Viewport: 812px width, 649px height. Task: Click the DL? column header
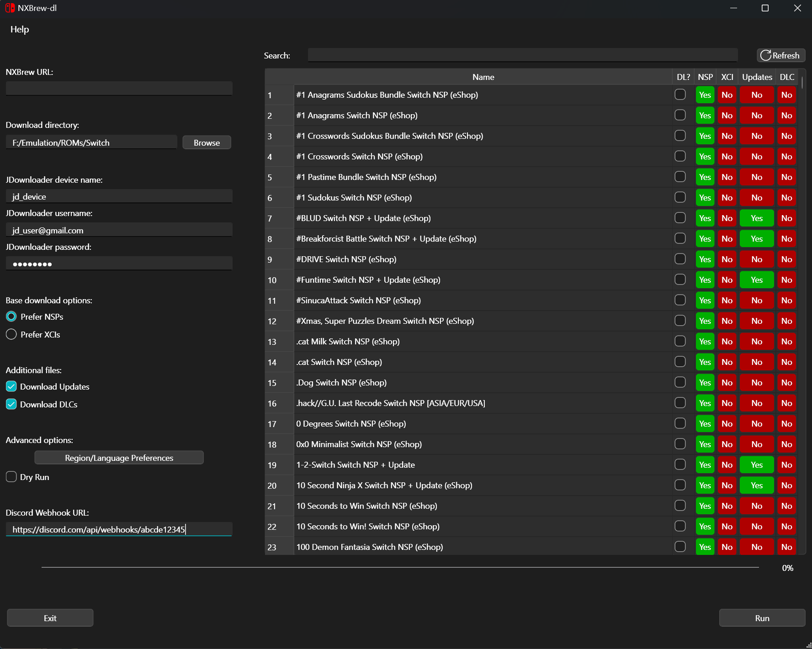(683, 77)
